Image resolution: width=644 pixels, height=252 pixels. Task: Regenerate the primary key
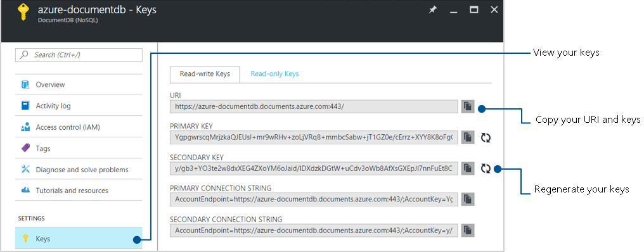point(486,137)
